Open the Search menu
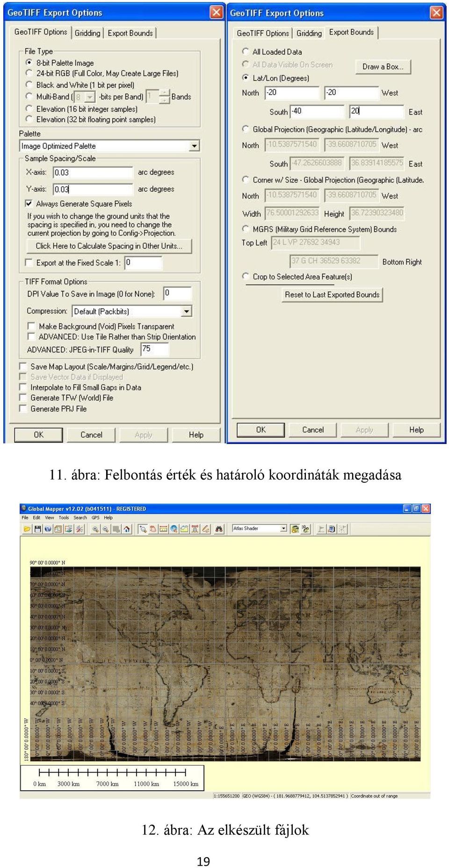This screenshot has height=868, width=449. point(80,517)
